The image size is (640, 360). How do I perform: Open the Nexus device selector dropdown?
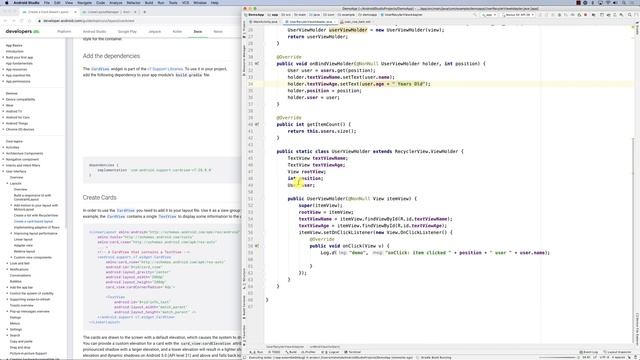[x=518, y=15]
